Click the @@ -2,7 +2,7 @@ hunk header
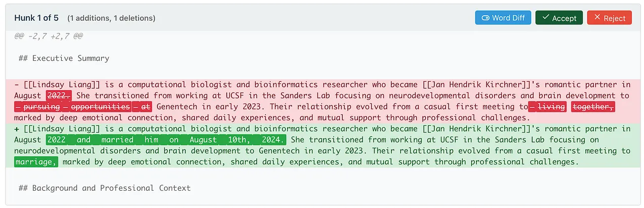 point(51,37)
